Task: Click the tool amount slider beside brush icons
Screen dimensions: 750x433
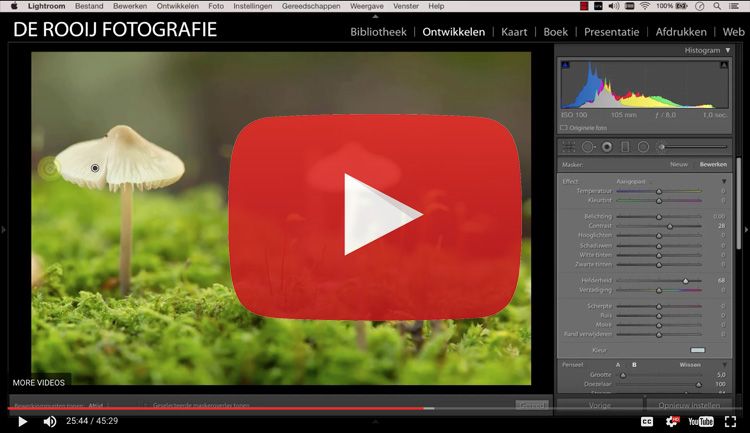Action: click(x=693, y=147)
